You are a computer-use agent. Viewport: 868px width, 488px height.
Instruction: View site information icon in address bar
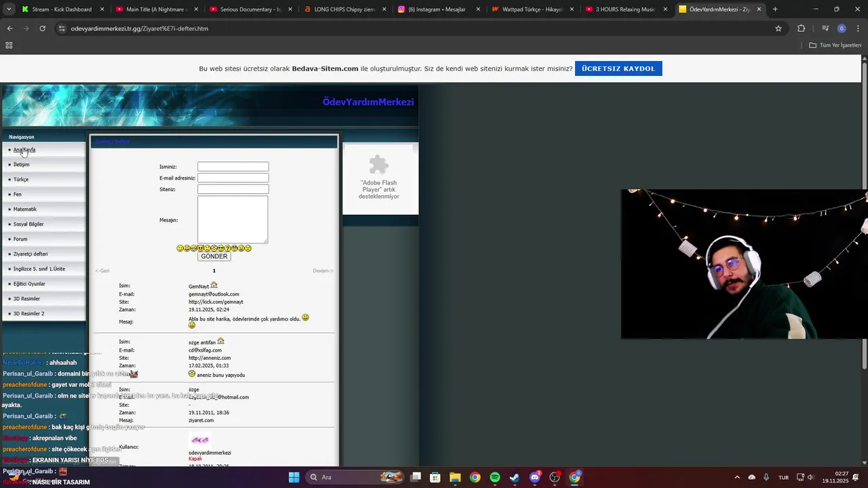pos(62,28)
